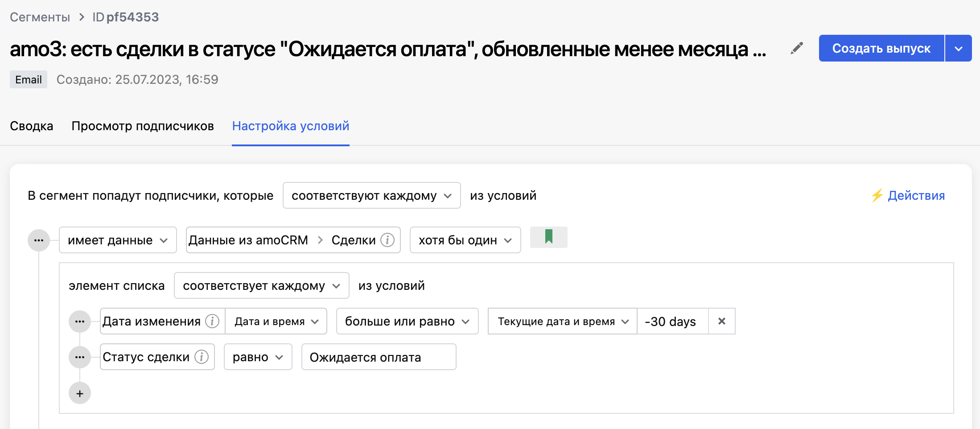Go to Сегменты breadcrumb link
The width and height of the screenshot is (980, 429).
(x=40, y=17)
